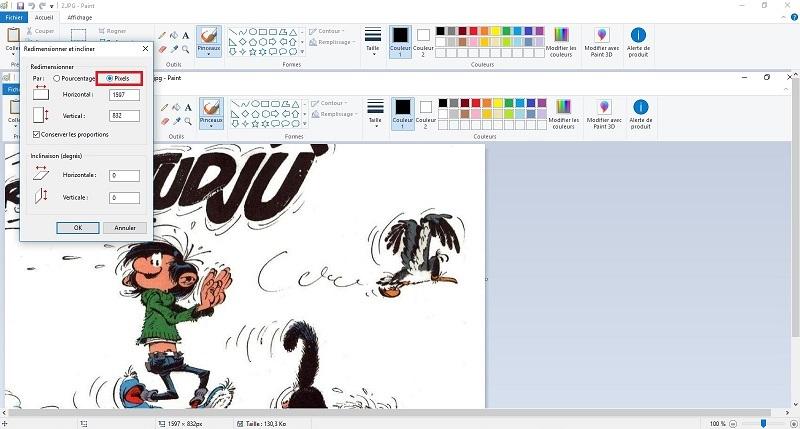The width and height of the screenshot is (800, 429).
Task: Toggle the Conserver les proportions checkbox
Action: 36,135
